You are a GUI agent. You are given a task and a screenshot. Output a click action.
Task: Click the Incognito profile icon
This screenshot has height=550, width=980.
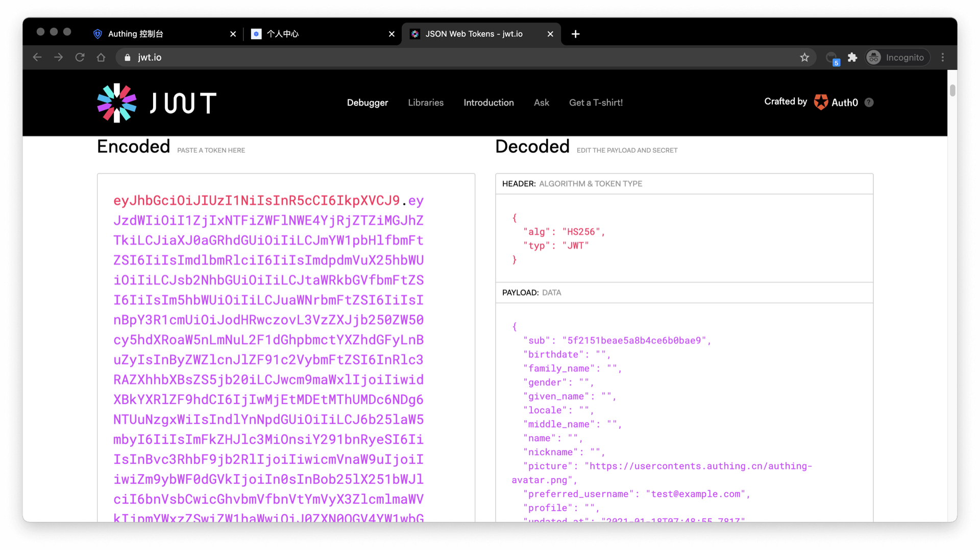click(873, 57)
